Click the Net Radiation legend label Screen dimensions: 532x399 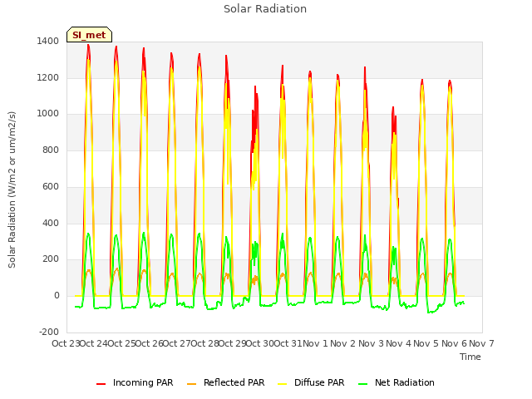[x=405, y=382]
